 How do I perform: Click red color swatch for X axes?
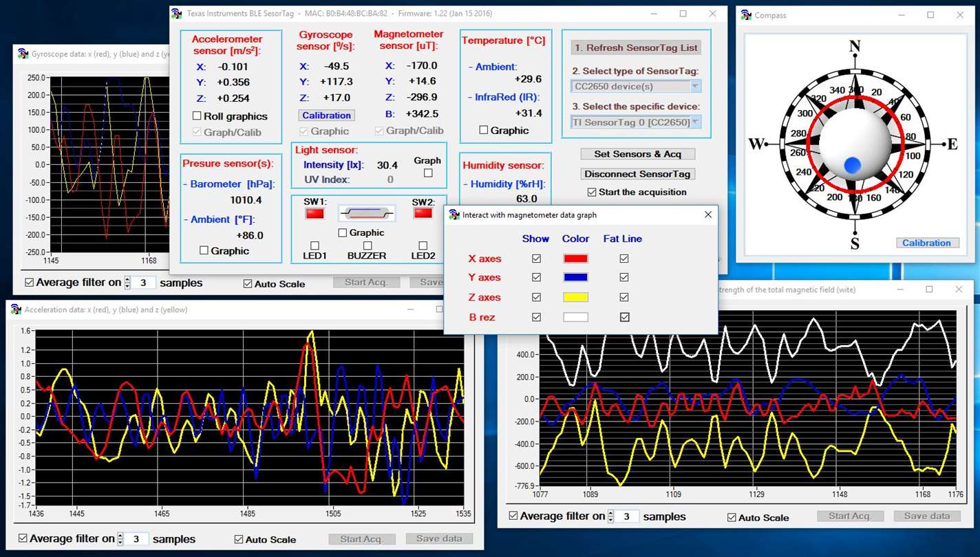575,259
